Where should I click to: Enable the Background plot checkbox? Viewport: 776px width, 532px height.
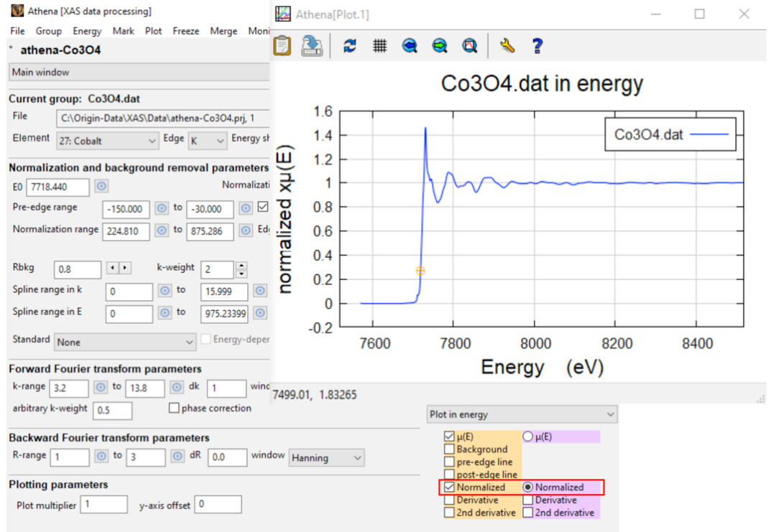449,449
